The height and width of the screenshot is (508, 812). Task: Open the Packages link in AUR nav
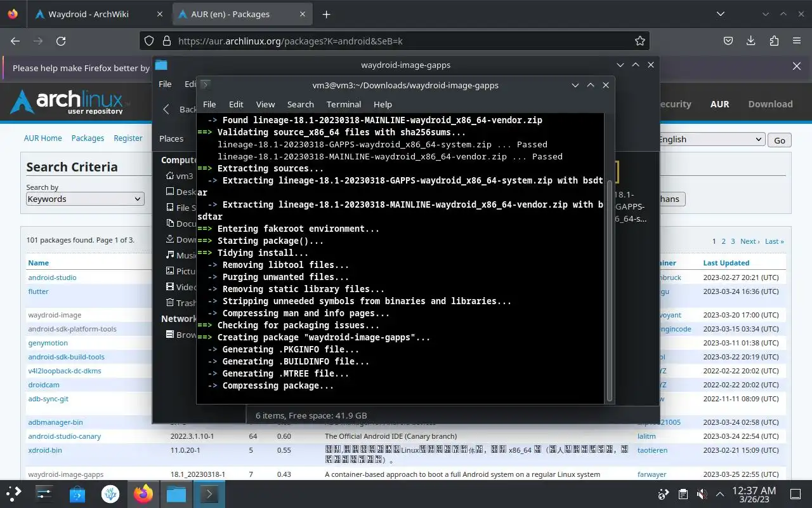[x=88, y=138]
